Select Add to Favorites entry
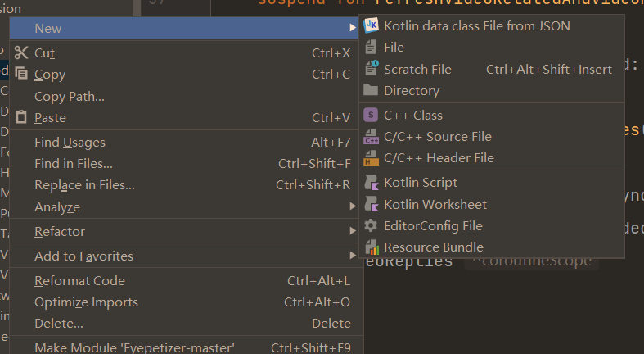This screenshot has width=644, height=354. coord(184,256)
